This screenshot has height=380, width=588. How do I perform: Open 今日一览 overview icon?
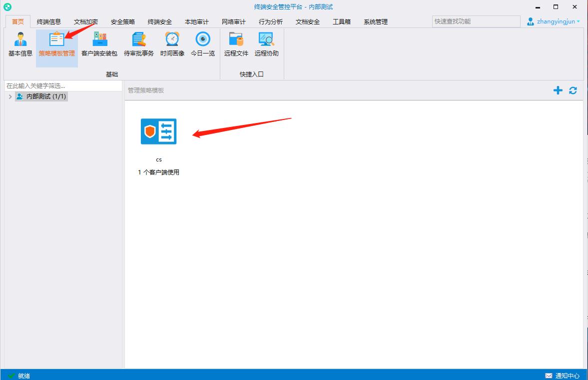click(x=202, y=45)
